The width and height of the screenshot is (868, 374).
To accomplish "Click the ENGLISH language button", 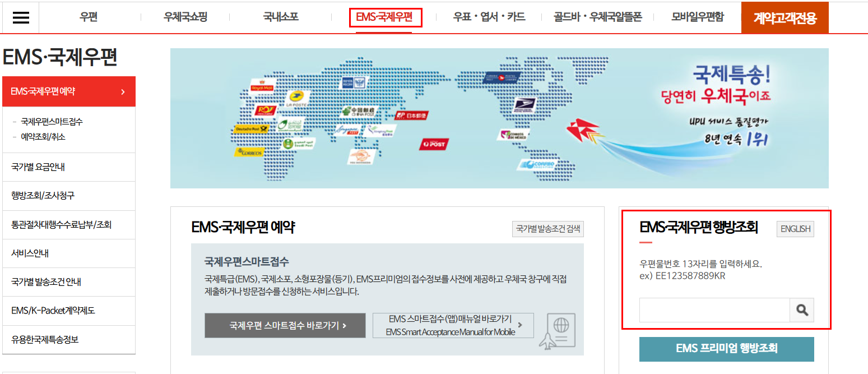I will 795,229.
